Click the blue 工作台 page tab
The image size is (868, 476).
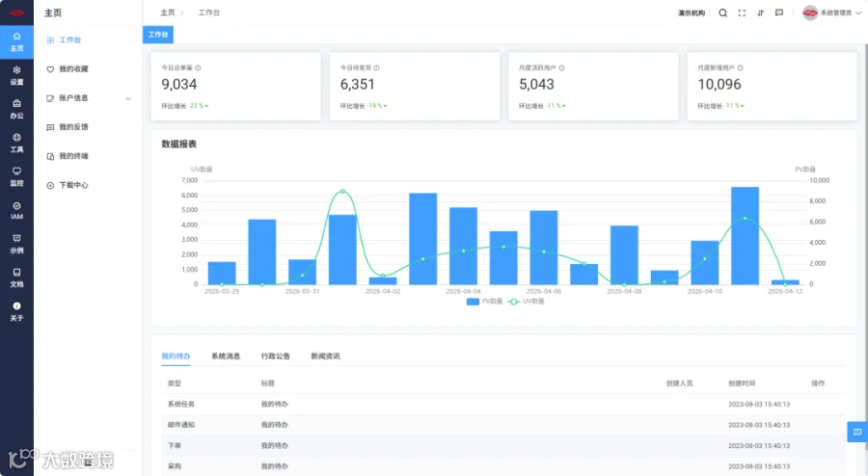[158, 35]
